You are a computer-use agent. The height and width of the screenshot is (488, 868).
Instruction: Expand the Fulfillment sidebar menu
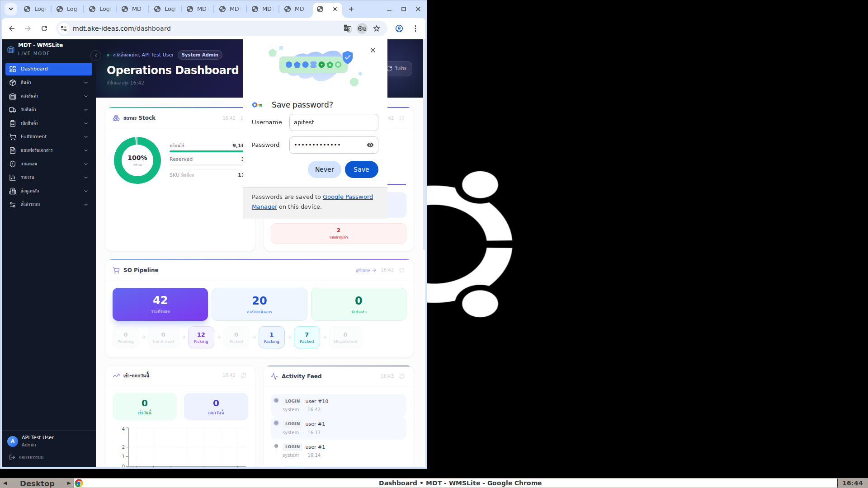[49, 137]
